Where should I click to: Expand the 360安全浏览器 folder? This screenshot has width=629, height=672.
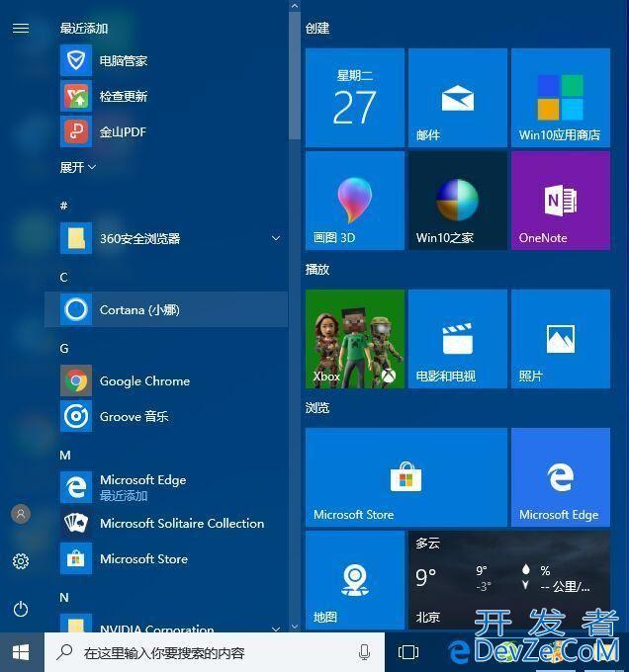tap(166, 238)
